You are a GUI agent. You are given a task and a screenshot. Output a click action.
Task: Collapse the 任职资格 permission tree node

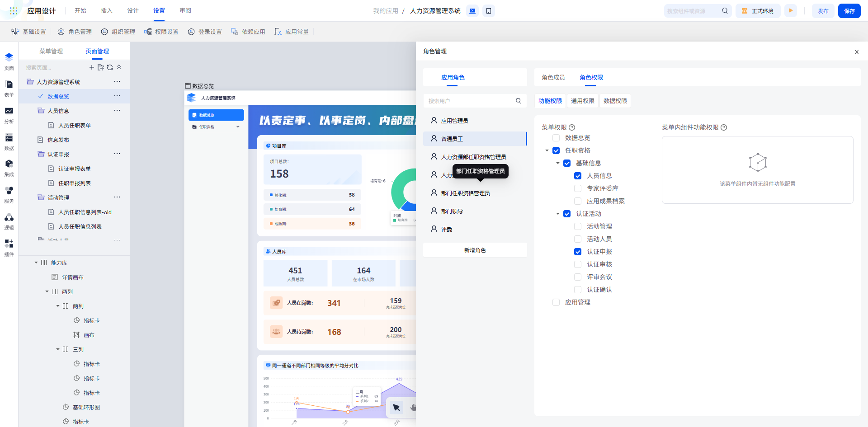(547, 150)
